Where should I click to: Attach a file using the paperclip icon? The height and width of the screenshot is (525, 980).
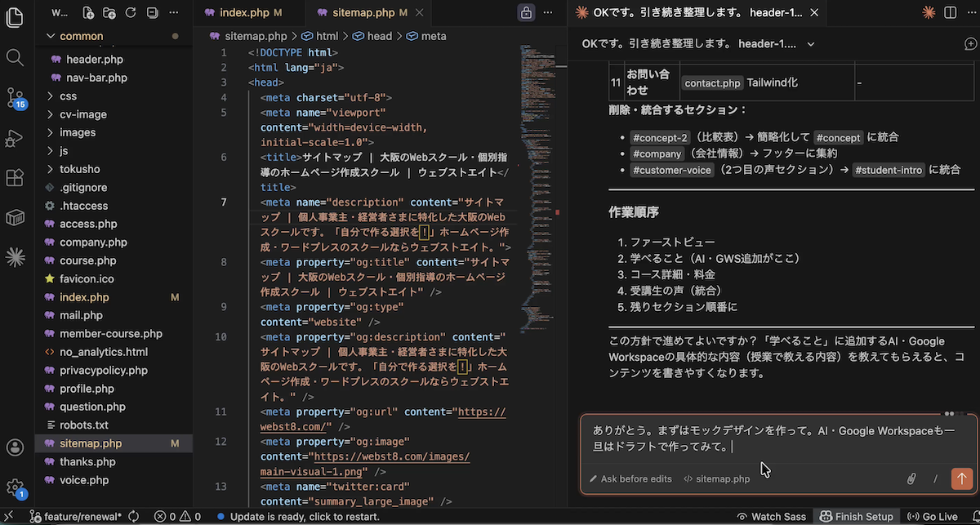[911, 479]
